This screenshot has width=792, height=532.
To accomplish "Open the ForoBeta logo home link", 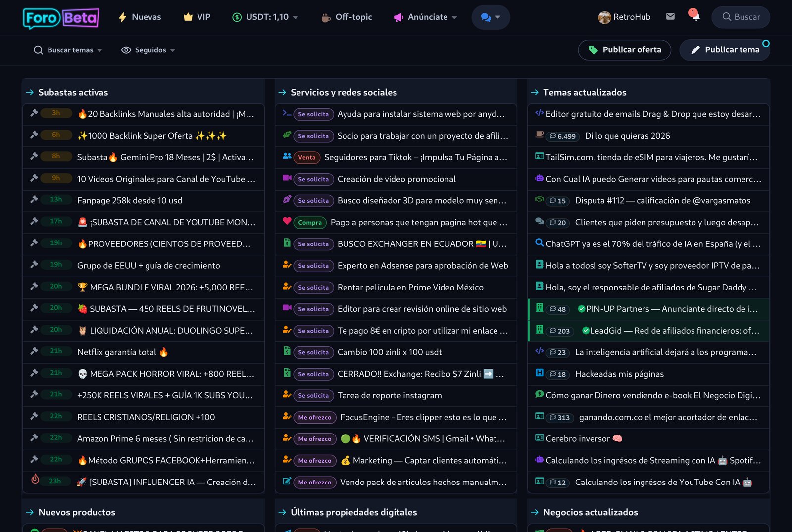I will tap(61, 18).
